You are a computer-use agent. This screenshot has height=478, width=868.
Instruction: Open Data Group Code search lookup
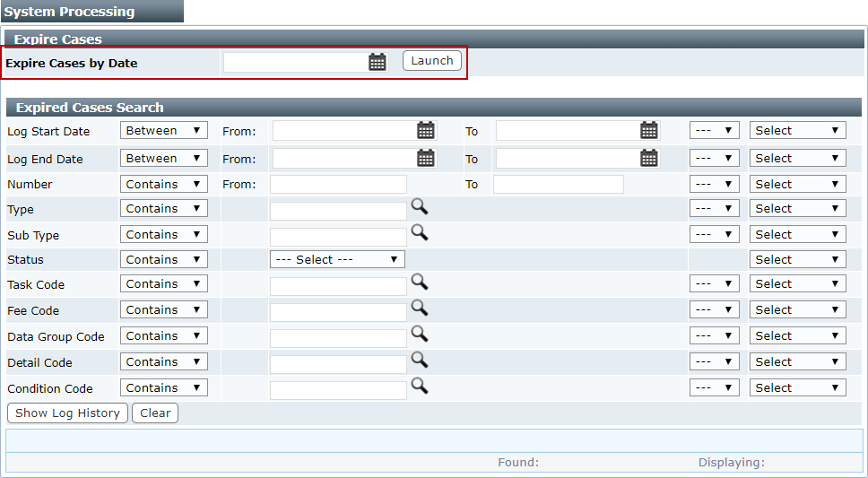(x=419, y=334)
